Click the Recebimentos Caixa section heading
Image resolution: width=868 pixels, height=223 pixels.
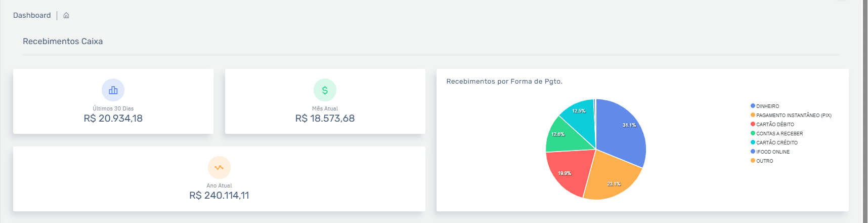63,42
